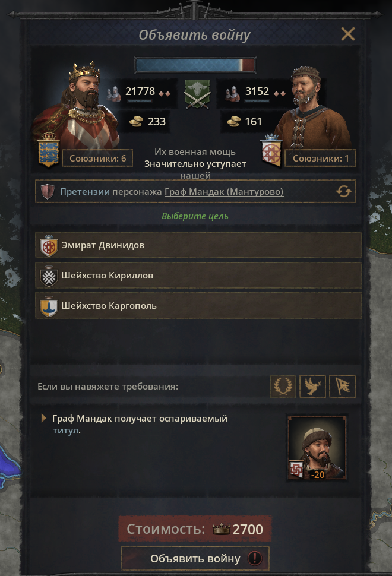Select target Шейхство Кириллов
This screenshot has height=576, width=392.
tap(198, 275)
